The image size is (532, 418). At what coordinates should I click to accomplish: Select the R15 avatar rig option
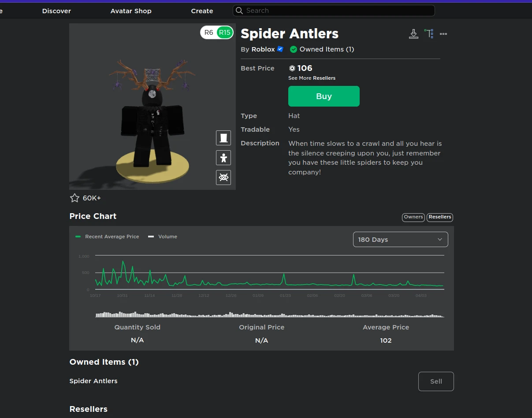coord(225,33)
